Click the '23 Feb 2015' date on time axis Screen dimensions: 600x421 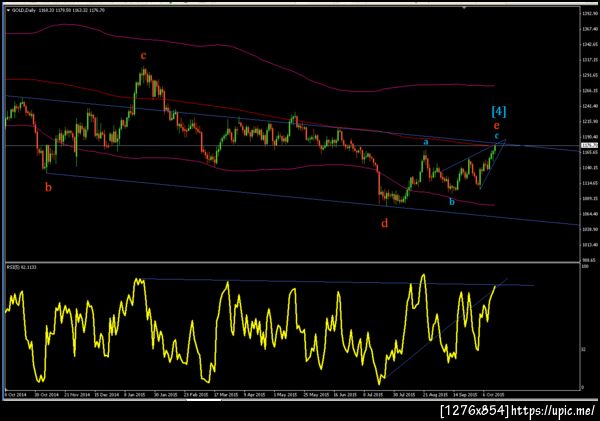click(x=196, y=395)
